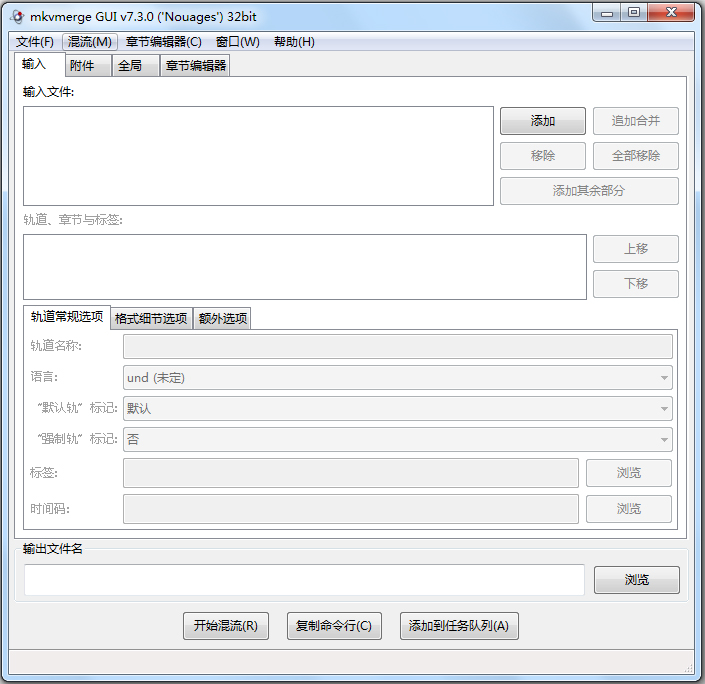705x684 pixels.
Task: Click inside the 轨道、章节与标签 list box
Action: point(305,267)
